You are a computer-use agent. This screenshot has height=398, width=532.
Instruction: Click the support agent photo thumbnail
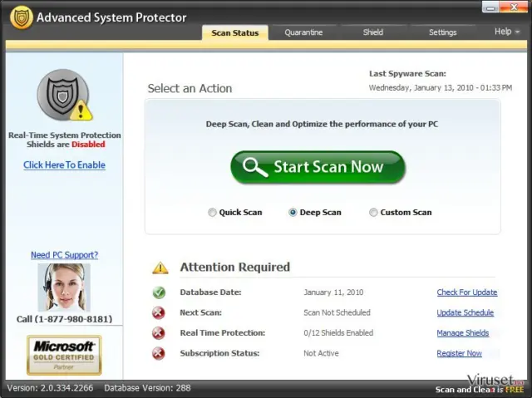64,287
